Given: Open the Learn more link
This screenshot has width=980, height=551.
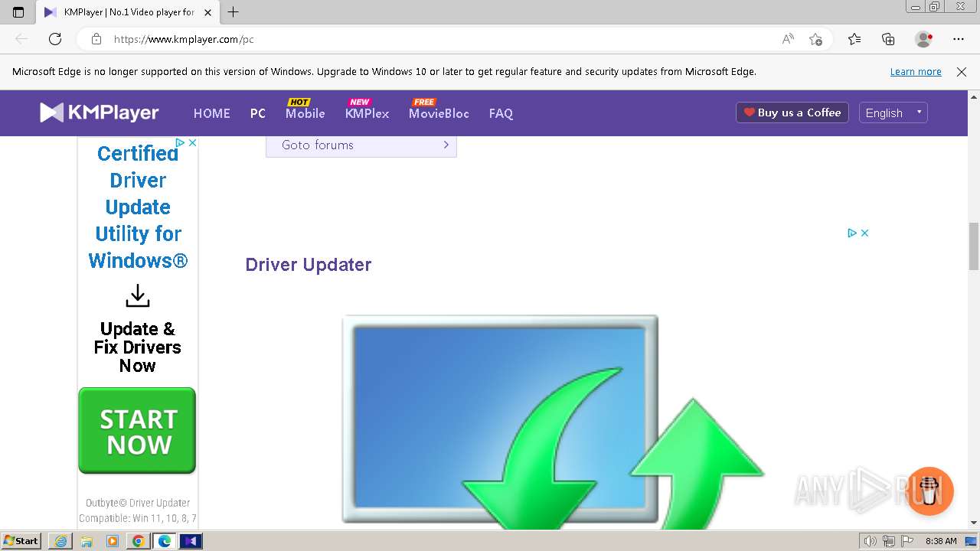Looking at the screenshot, I should [916, 72].
